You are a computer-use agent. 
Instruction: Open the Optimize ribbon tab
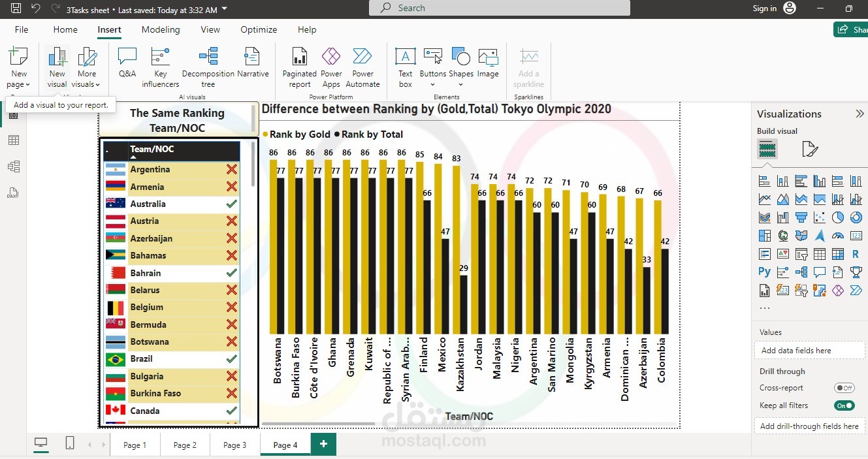tap(259, 29)
